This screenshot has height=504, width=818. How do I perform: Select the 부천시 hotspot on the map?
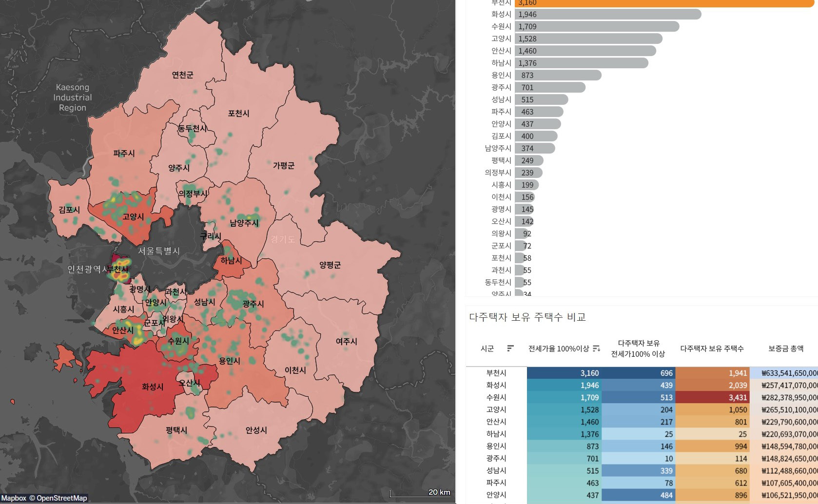coord(119,269)
